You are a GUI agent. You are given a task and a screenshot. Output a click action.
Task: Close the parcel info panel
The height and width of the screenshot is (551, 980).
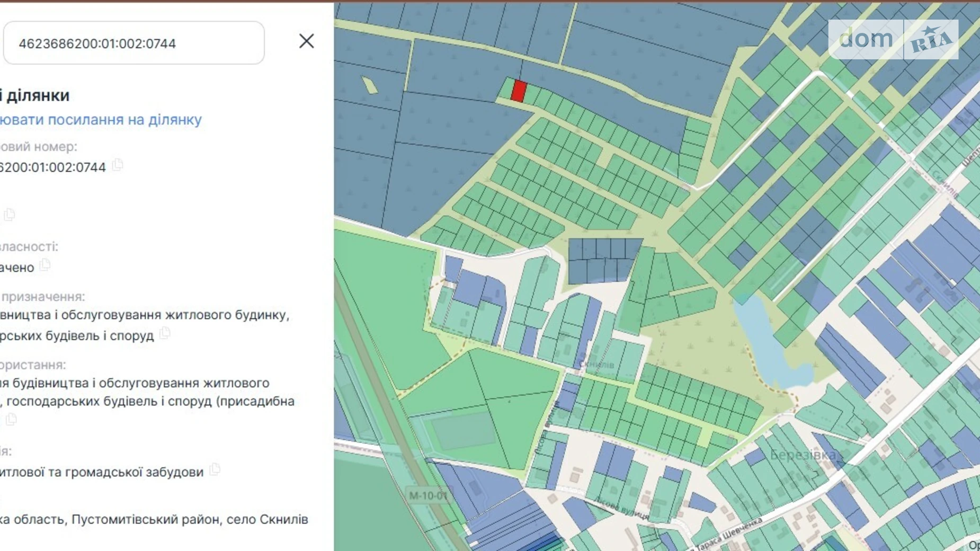[306, 41]
